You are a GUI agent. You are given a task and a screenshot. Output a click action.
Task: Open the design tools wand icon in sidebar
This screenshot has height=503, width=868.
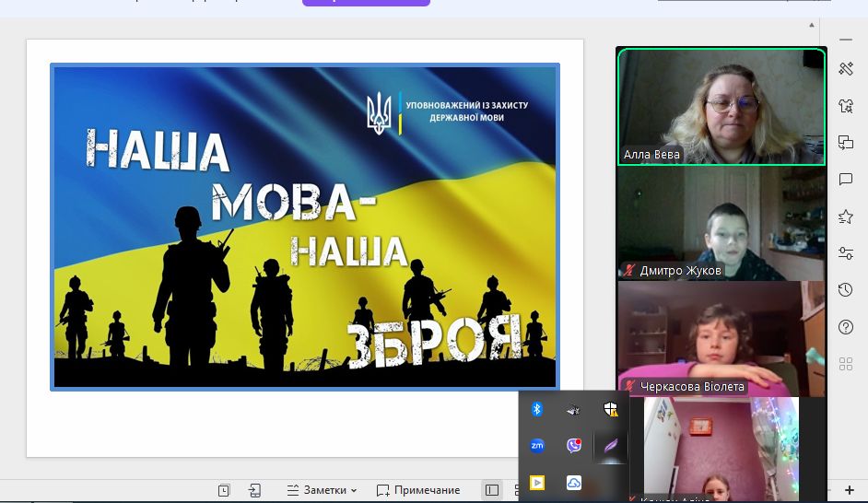[x=846, y=69]
